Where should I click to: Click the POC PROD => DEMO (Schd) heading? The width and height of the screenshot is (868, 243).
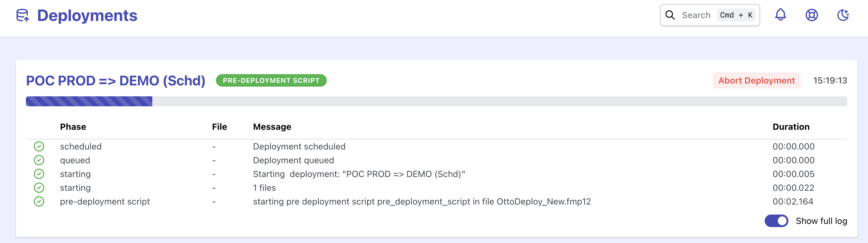tap(115, 81)
